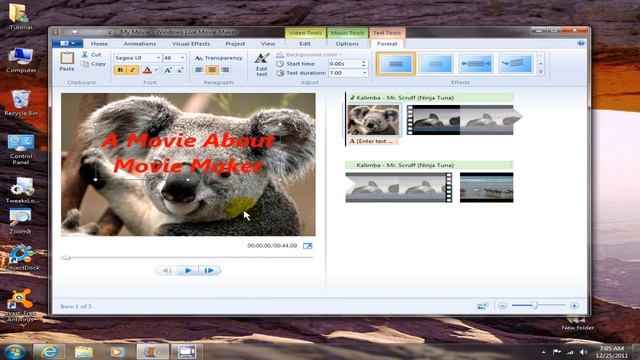640x360 pixels.
Task: Click the Start time input field
Action: pos(344,64)
